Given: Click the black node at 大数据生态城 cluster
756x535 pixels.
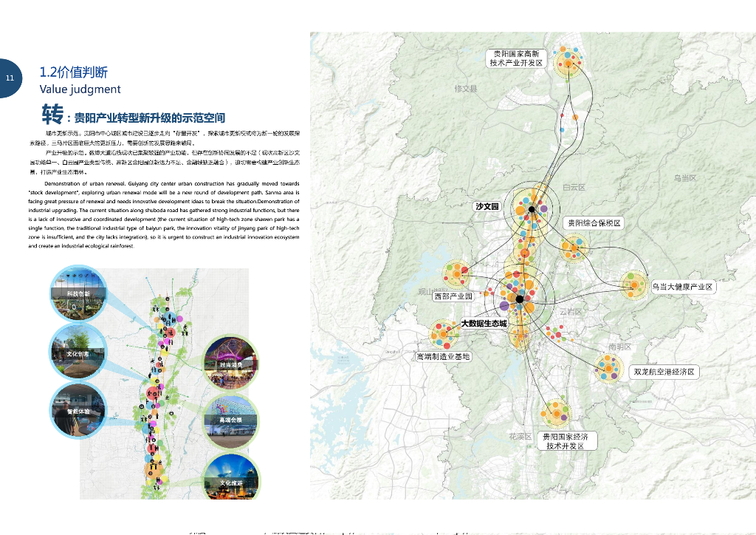Looking at the screenshot, I should (520, 299).
